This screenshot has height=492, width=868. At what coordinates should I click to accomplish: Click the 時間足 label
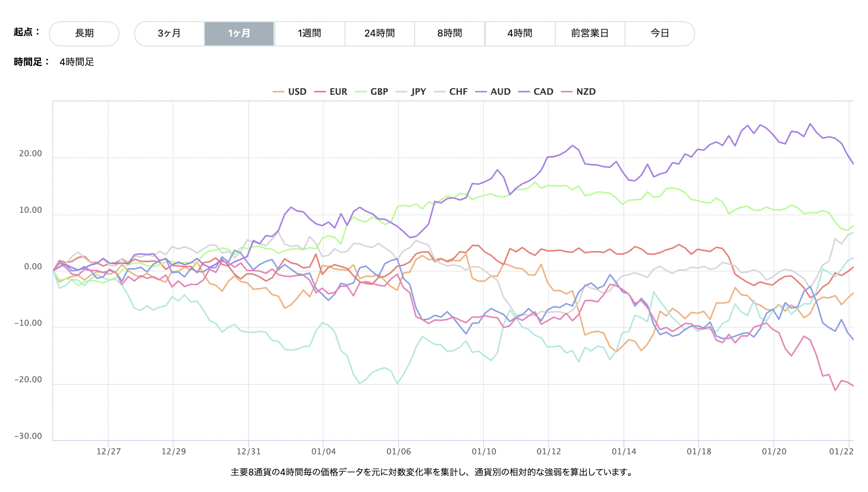32,62
